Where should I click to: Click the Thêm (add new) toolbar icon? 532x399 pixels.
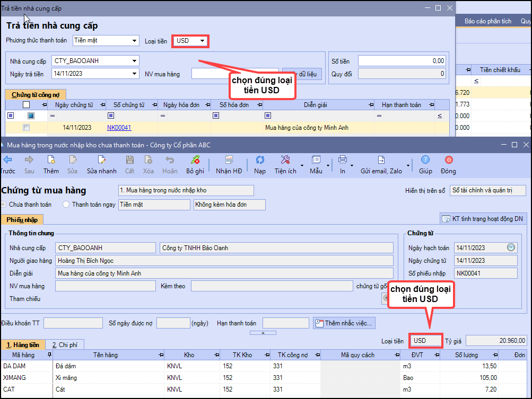51,160
